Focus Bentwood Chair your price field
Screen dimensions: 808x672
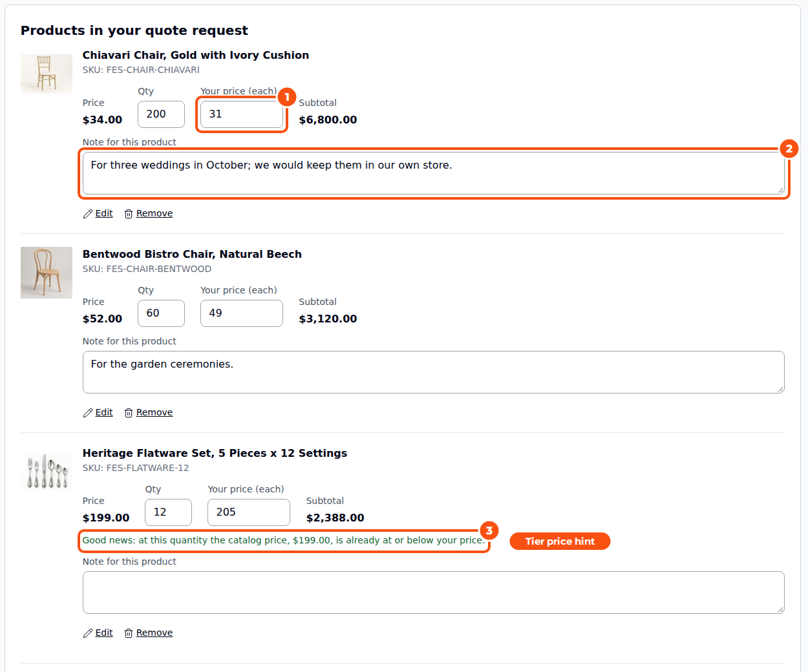click(242, 313)
